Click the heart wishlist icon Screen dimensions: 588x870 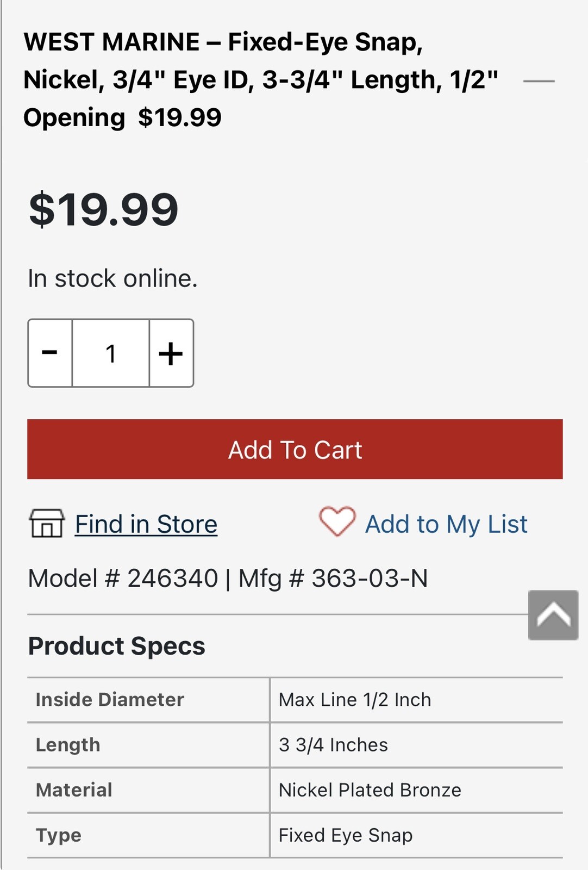pyautogui.click(x=337, y=521)
